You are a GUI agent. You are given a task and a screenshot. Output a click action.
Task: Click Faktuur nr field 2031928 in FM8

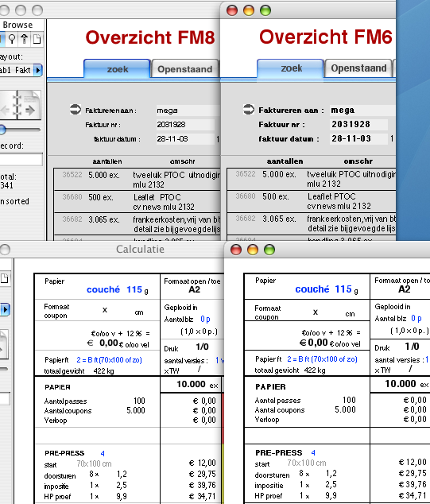pos(185,124)
